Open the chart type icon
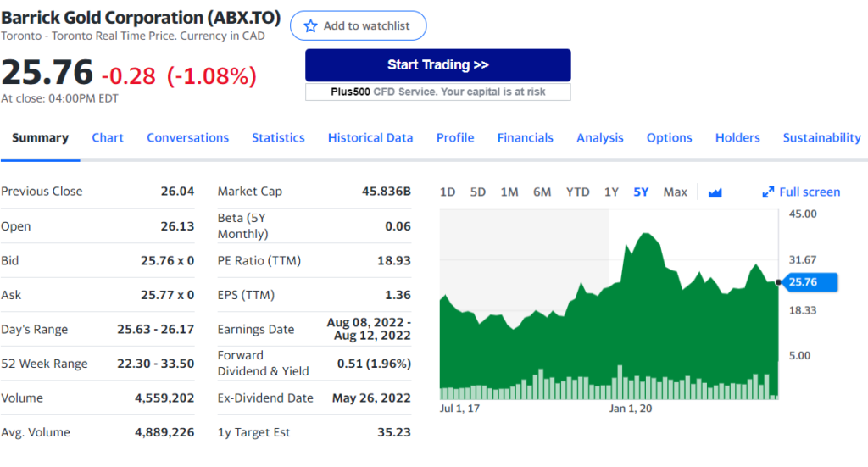The width and height of the screenshot is (868, 467). coord(715,192)
